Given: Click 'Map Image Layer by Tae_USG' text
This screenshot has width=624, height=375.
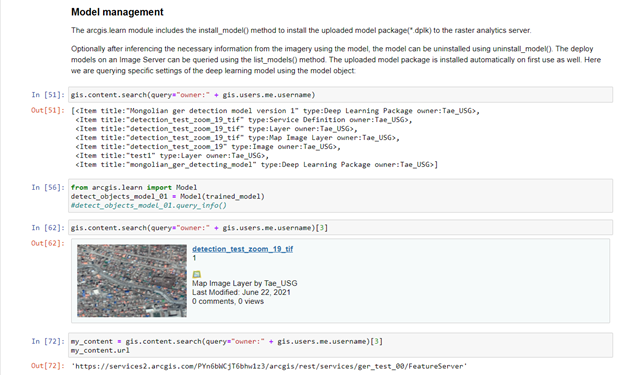Looking at the screenshot, I should (x=245, y=283).
